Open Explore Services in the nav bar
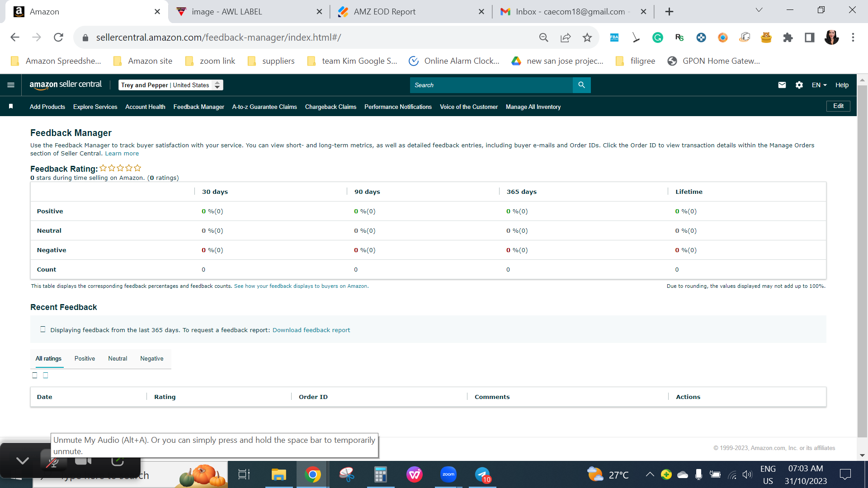Viewport: 868px width, 488px height. point(95,107)
